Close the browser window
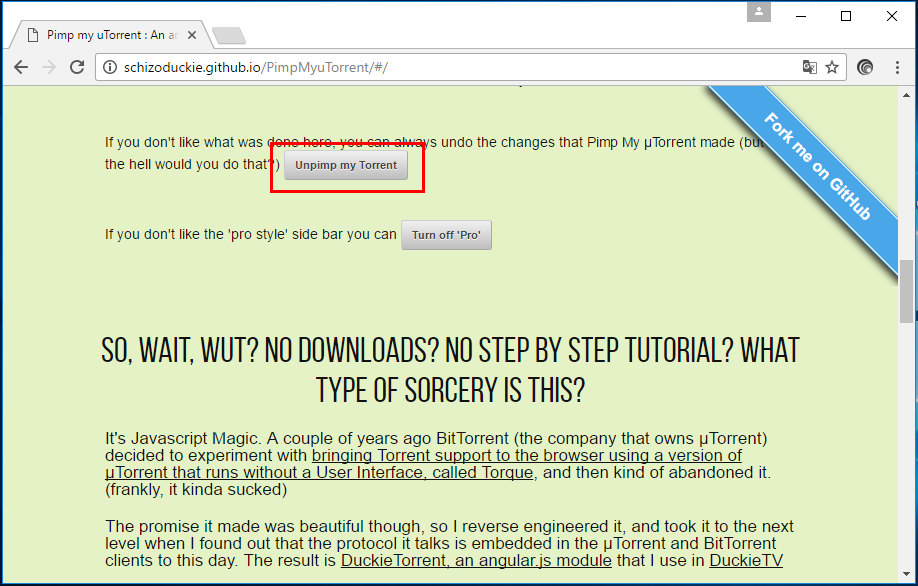 click(892, 16)
